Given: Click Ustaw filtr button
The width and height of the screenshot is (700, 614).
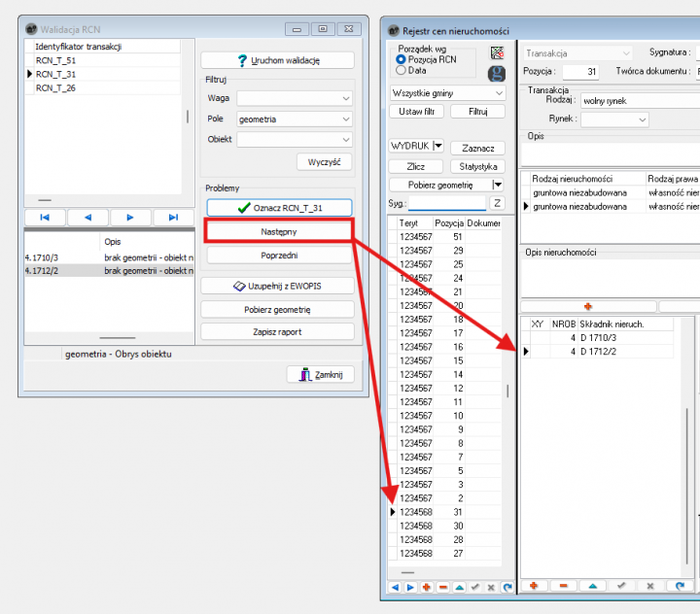Looking at the screenshot, I should (x=416, y=112).
